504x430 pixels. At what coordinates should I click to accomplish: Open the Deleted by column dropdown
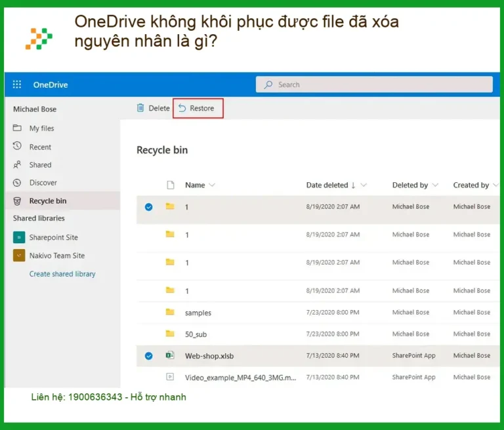point(435,185)
